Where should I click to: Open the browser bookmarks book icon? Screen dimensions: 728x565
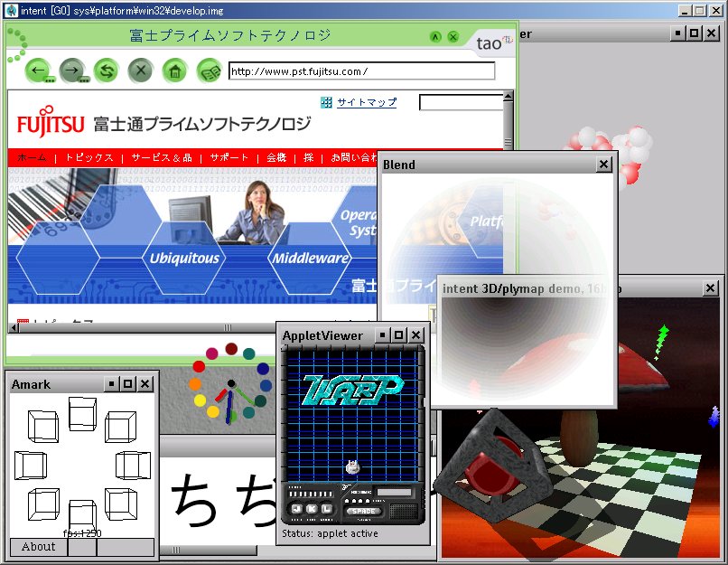pos(210,71)
